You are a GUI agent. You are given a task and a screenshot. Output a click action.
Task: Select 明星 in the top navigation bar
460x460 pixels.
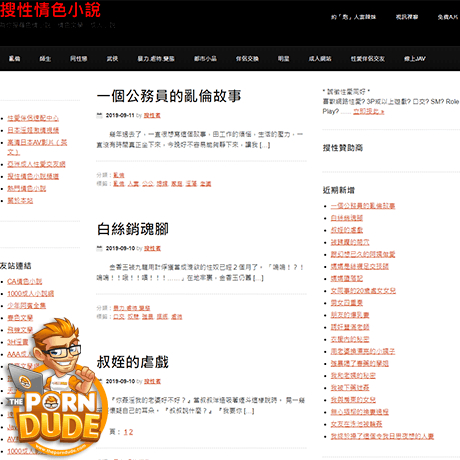click(284, 59)
